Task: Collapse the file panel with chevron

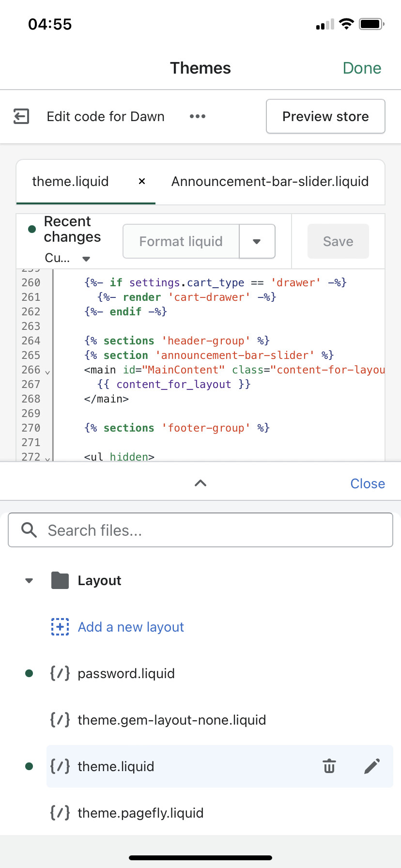Action: point(200,483)
